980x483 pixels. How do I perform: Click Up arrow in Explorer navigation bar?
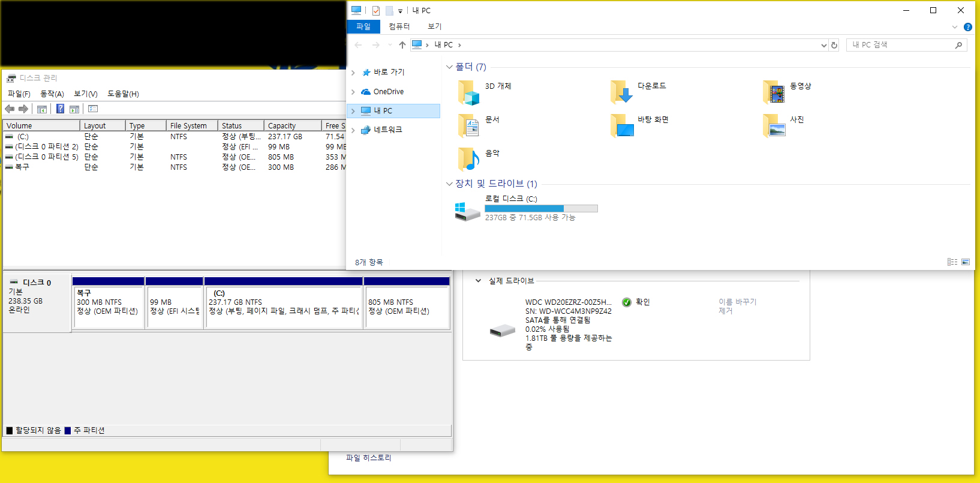[402, 45]
